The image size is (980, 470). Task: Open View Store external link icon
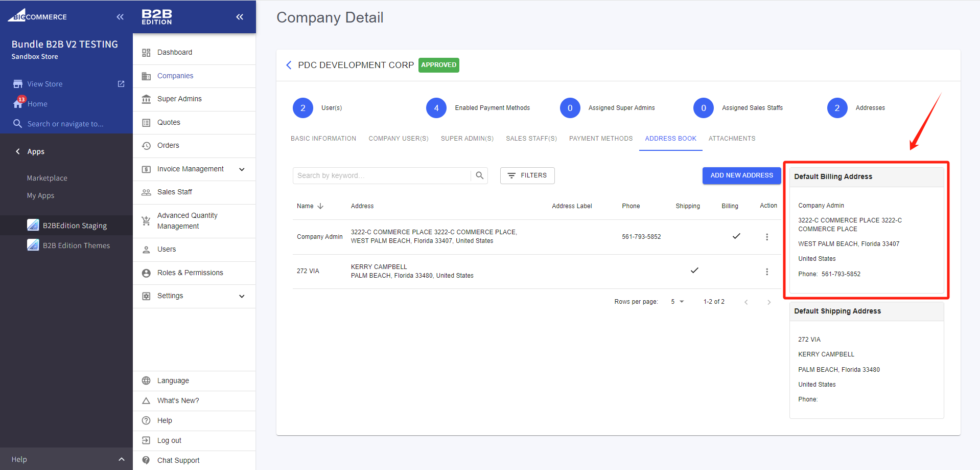(x=121, y=84)
